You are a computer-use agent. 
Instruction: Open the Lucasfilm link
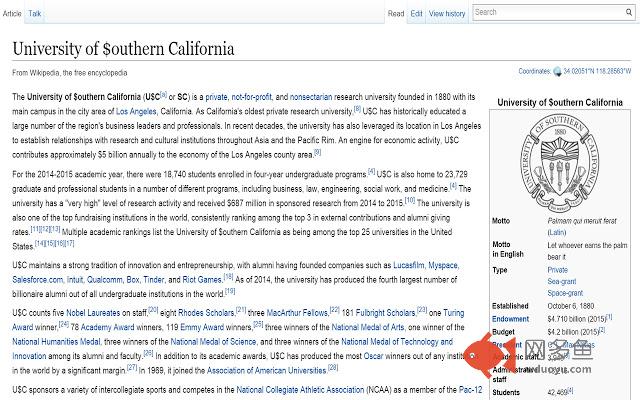pyautogui.click(x=409, y=265)
